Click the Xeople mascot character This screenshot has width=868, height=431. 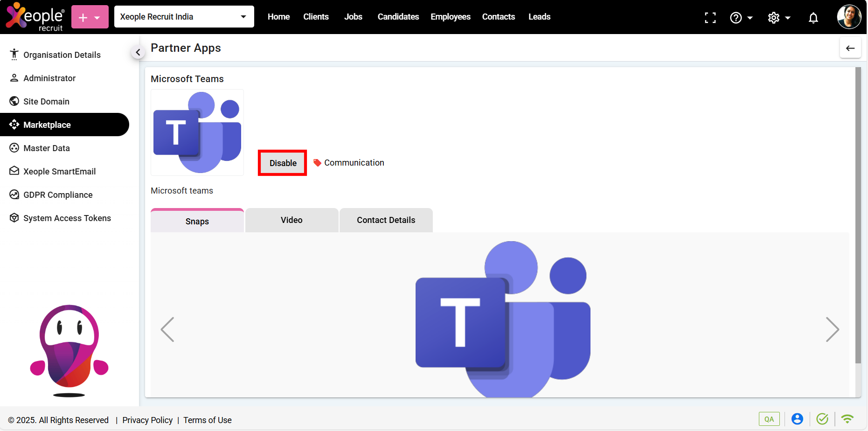coord(69,350)
